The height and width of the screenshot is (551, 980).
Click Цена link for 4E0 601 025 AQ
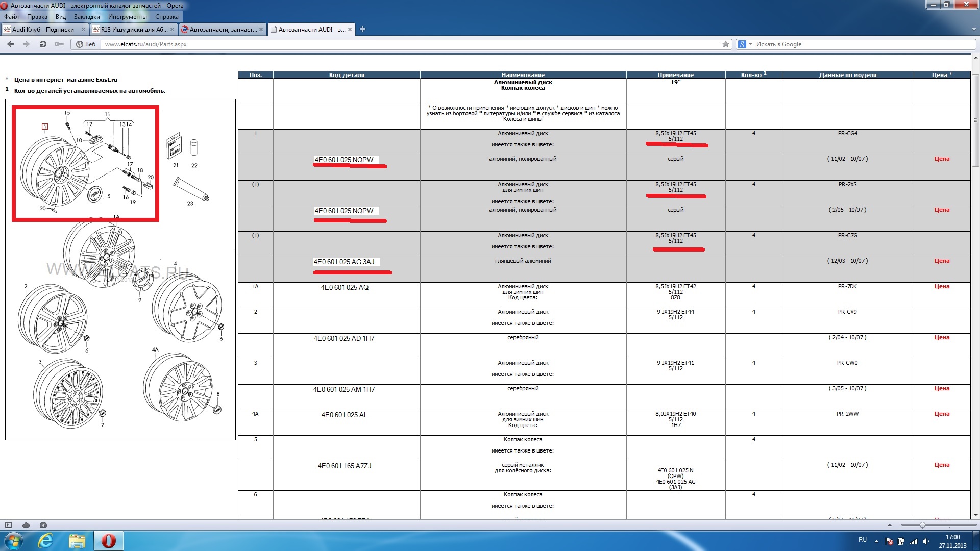[x=942, y=286]
